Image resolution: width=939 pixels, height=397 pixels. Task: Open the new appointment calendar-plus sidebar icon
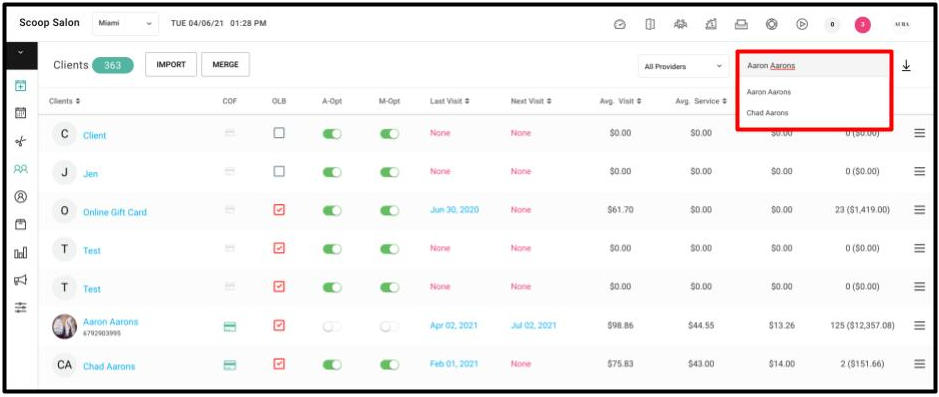coord(20,86)
